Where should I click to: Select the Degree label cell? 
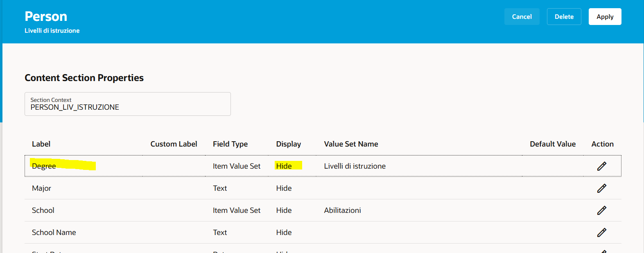(44, 166)
